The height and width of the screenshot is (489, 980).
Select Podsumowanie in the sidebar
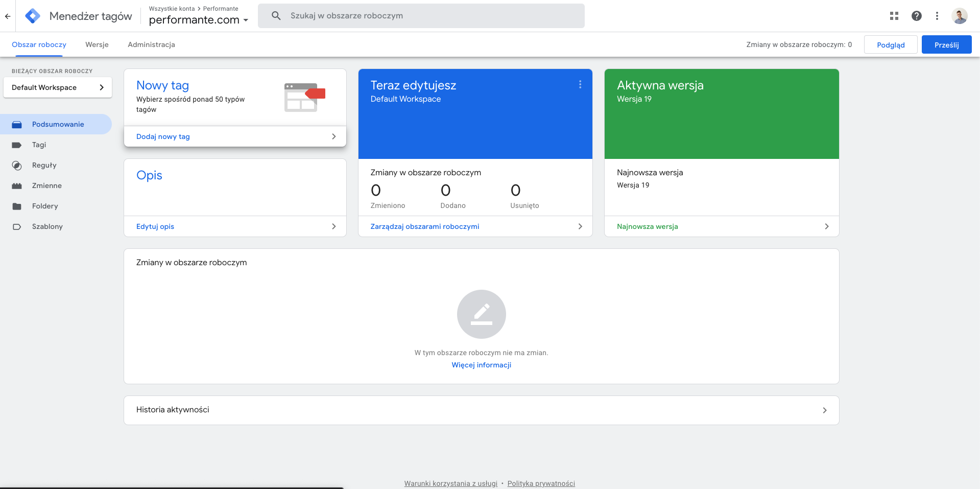[56, 124]
